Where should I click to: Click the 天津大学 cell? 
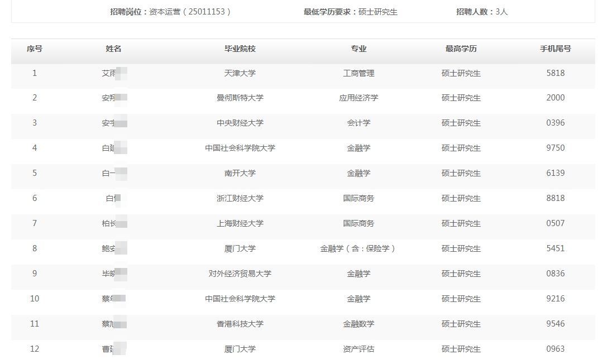coord(240,73)
